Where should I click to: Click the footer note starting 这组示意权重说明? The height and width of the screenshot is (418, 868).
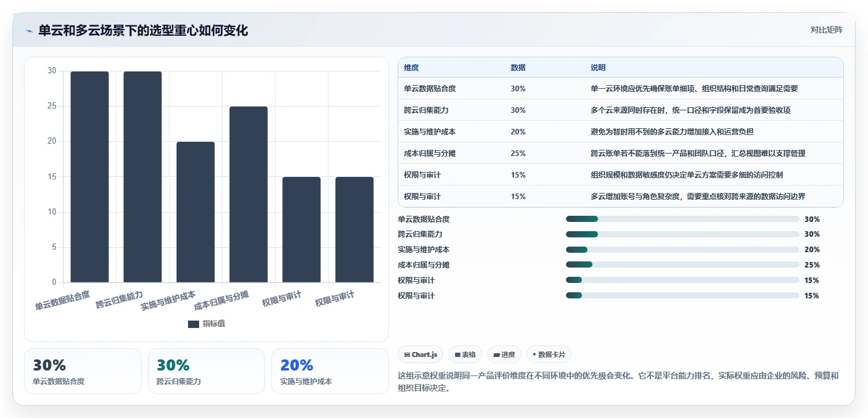[618, 382]
